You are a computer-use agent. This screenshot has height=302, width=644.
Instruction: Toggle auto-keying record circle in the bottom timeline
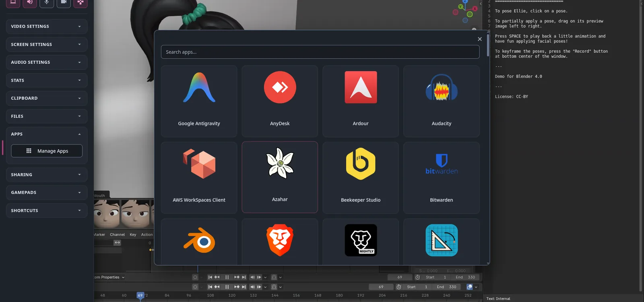[195, 287]
